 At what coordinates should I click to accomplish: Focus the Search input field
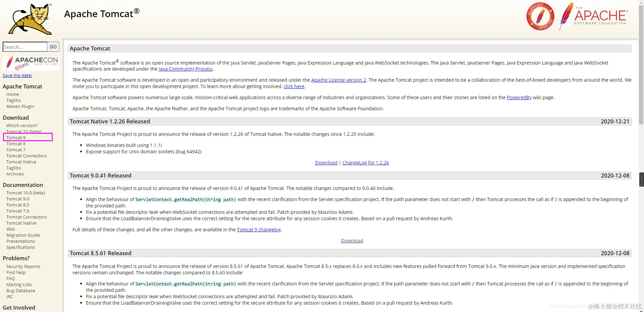[25, 47]
